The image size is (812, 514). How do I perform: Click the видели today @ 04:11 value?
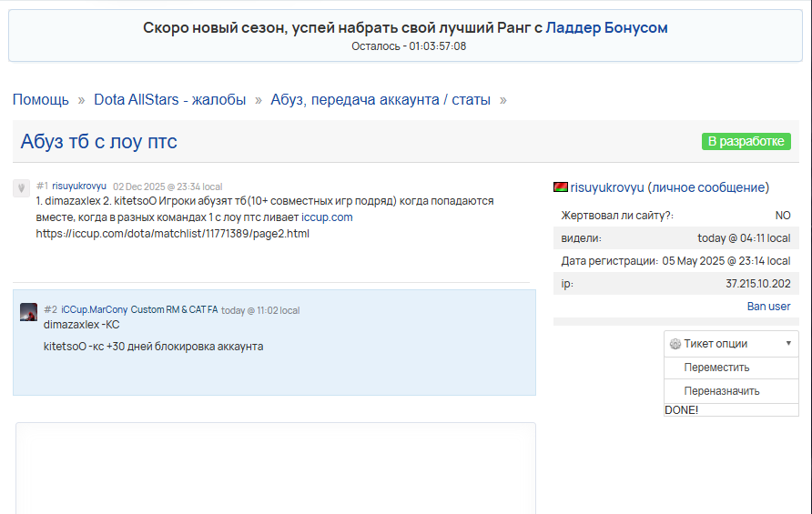point(744,238)
